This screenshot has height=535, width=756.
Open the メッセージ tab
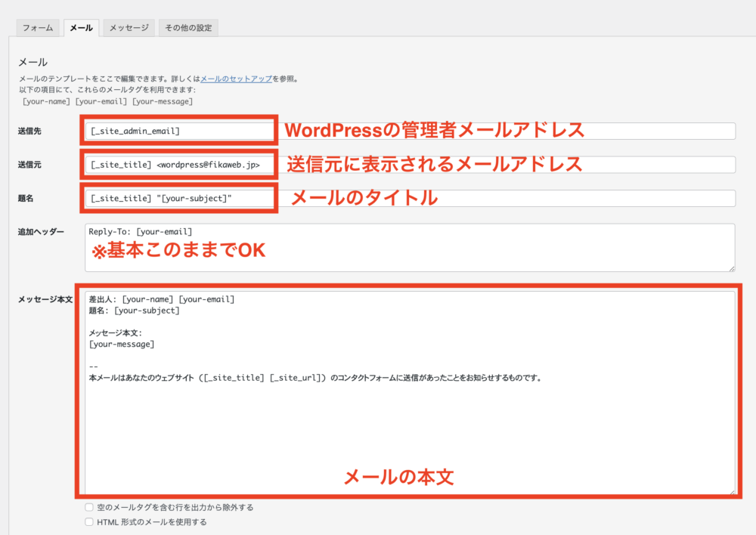[129, 28]
